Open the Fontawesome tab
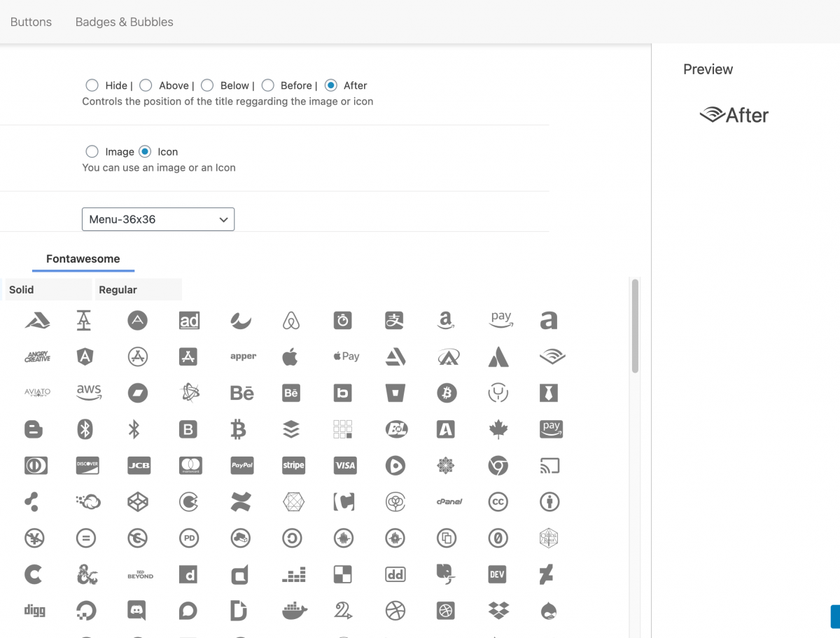This screenshot has height=638, width=840. [x=83, y=259]
